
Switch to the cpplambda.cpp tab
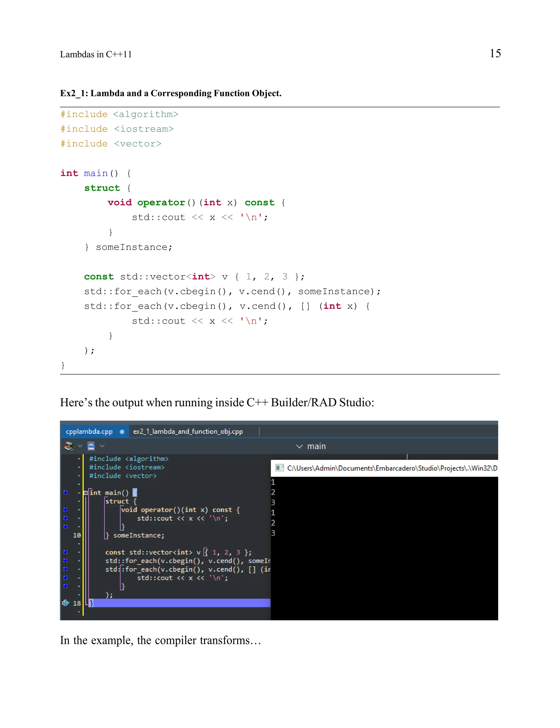(89, 431)
